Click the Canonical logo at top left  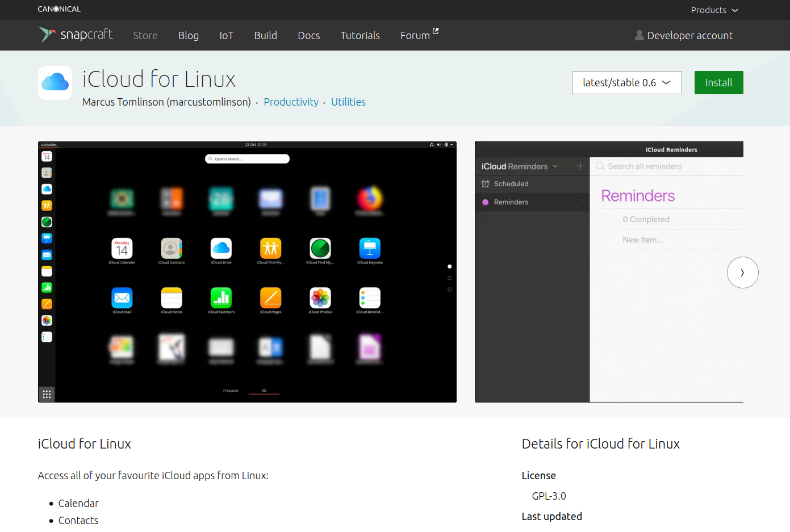(x=59, y=9)
